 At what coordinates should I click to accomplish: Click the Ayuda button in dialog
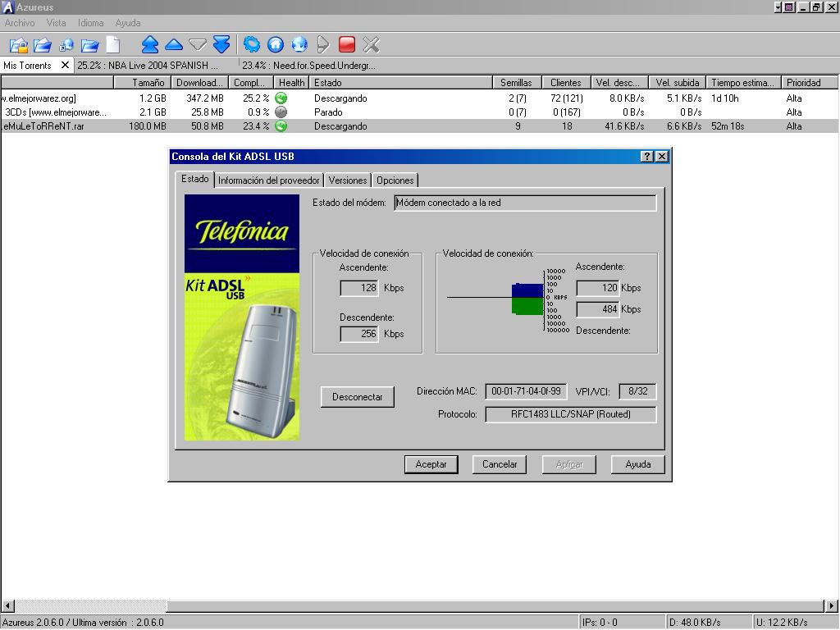[638, 464]
